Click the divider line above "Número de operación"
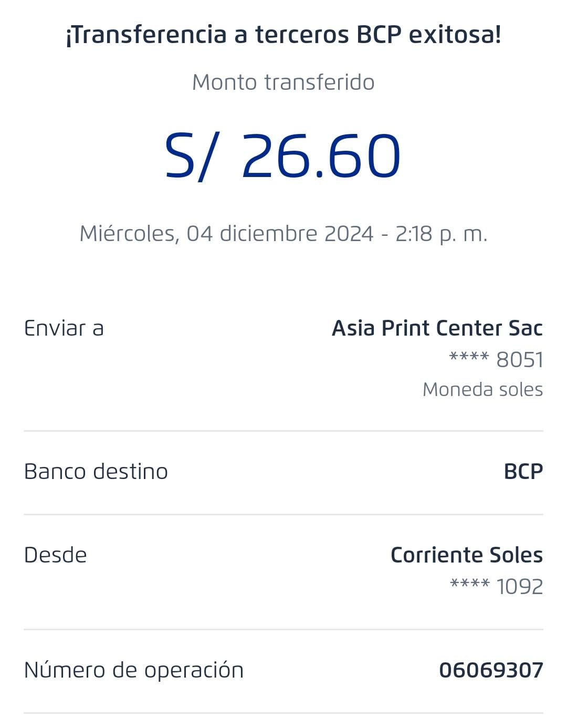 pyautogui.click(x=283, y=629)
